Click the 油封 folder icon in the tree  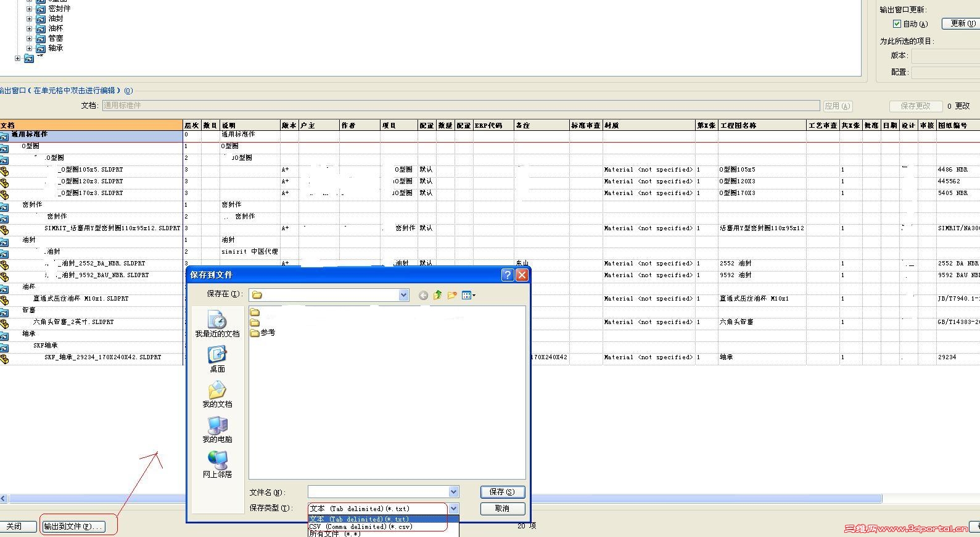[x=41, y=19]
